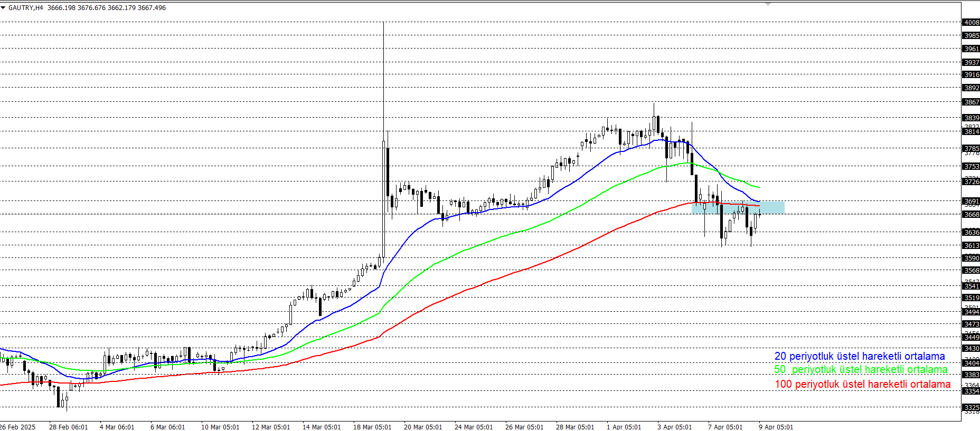Click the '14 Mar 05:01' time label
The width and height of the screenshot is (980, 431).
pos(322,427)
